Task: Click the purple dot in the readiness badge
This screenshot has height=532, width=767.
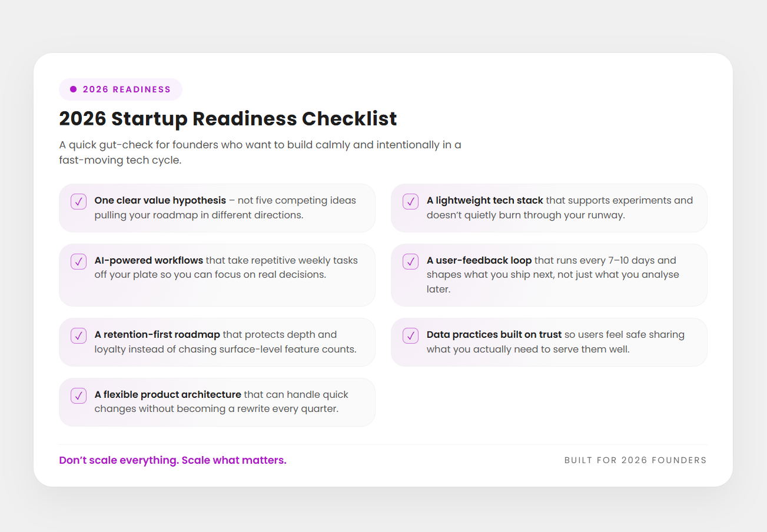Action: coord(74,89)
